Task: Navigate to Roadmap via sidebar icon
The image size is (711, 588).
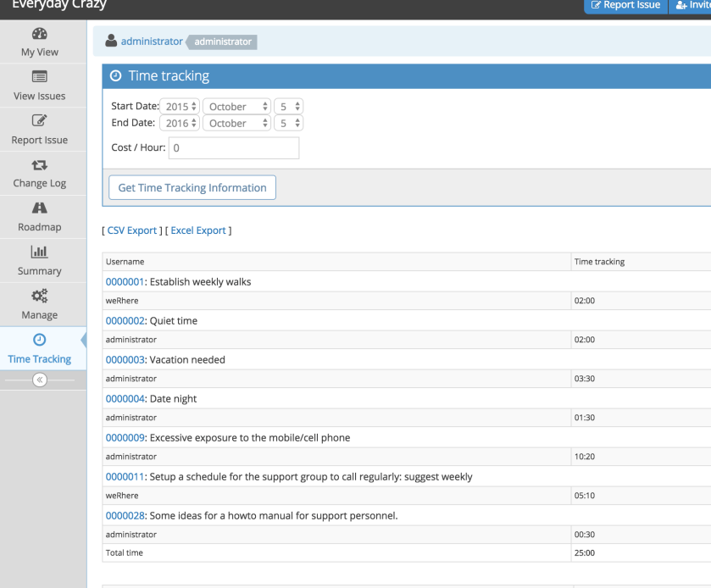Action: 39,208
